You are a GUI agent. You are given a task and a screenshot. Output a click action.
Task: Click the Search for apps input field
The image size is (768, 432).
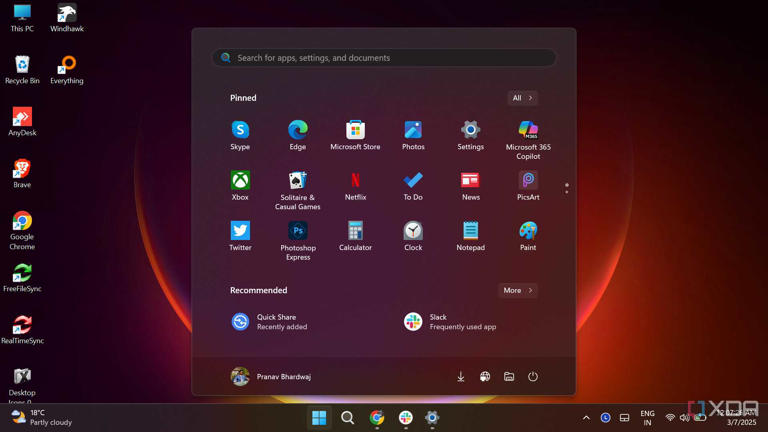point(384,58)
